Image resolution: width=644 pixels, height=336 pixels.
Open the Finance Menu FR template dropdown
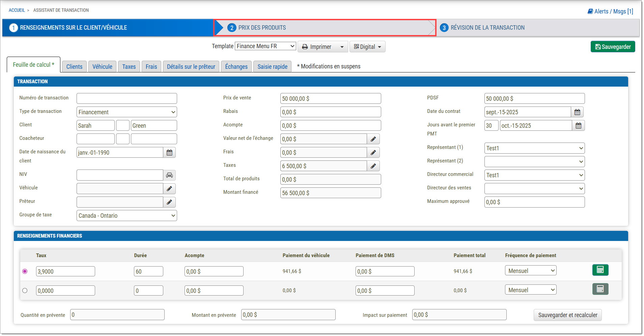265,46
